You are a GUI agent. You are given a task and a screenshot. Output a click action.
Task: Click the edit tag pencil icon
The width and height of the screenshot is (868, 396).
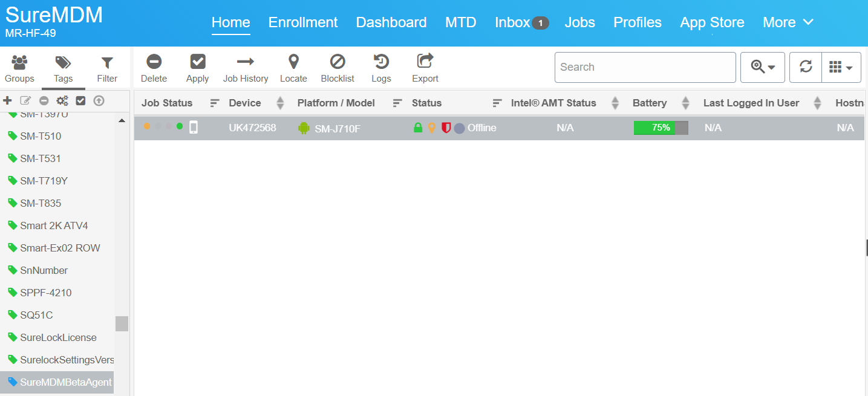coord(25,101)
